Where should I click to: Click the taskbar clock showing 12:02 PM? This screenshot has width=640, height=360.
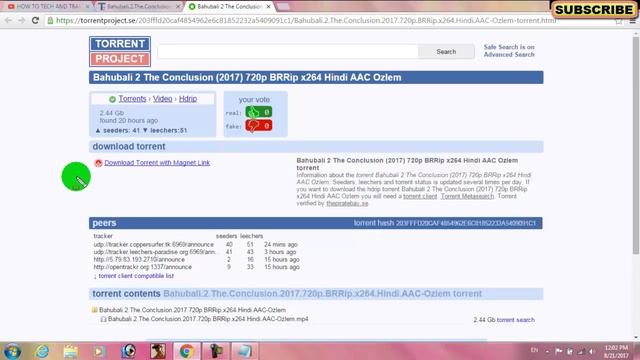(616, 351)
